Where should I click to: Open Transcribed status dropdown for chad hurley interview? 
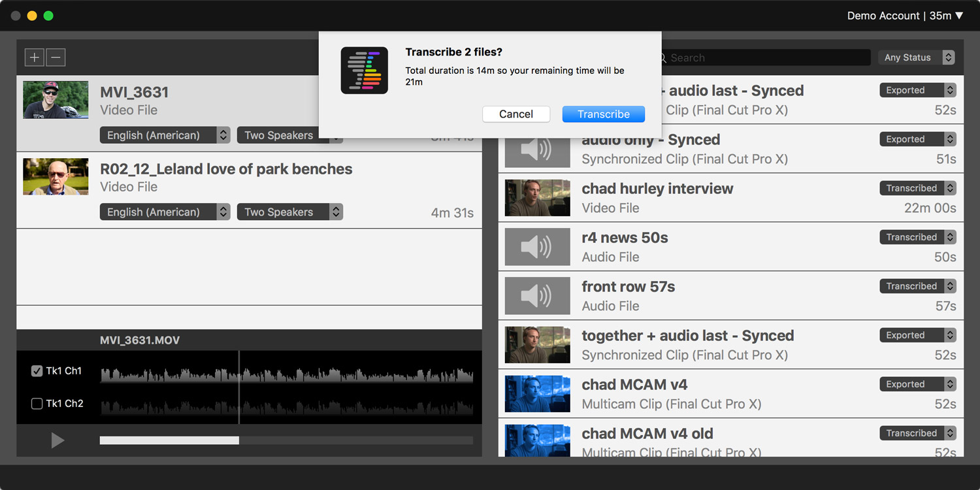(x=917, y=188)
